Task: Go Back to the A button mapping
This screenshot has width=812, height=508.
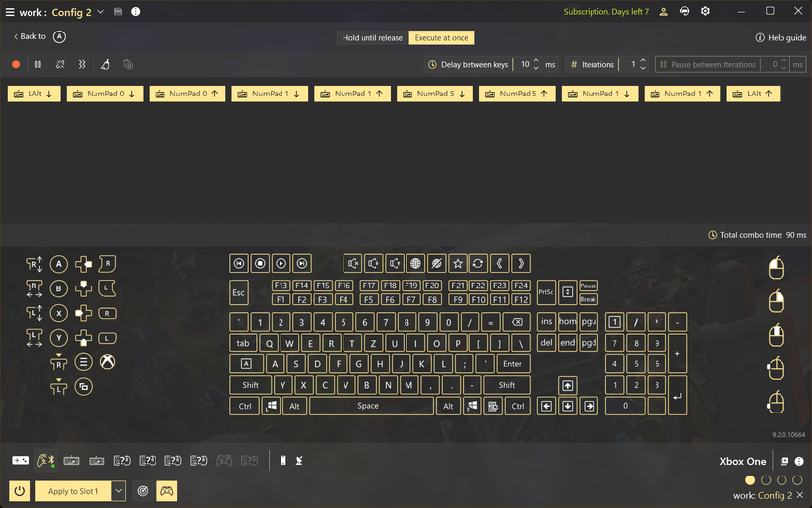Action: point(40,36)
